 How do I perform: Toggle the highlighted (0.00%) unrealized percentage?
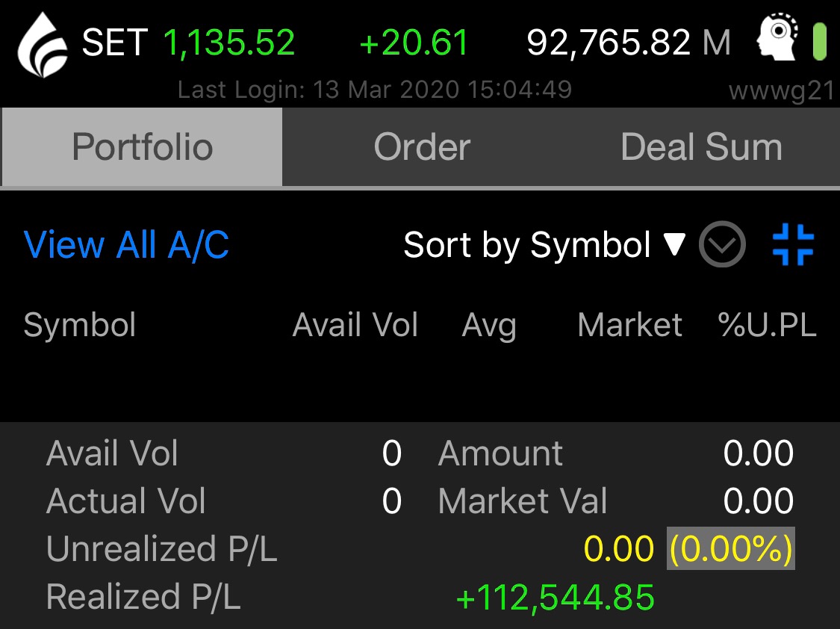(731, 549)
